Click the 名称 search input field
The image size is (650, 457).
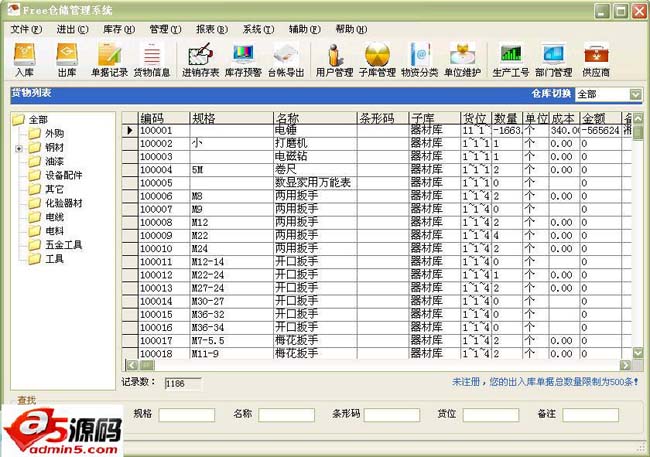286,415
